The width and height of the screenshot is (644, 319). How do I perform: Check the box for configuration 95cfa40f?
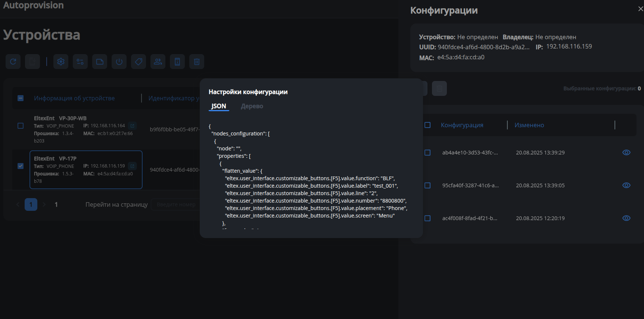[x=427, y=185]
